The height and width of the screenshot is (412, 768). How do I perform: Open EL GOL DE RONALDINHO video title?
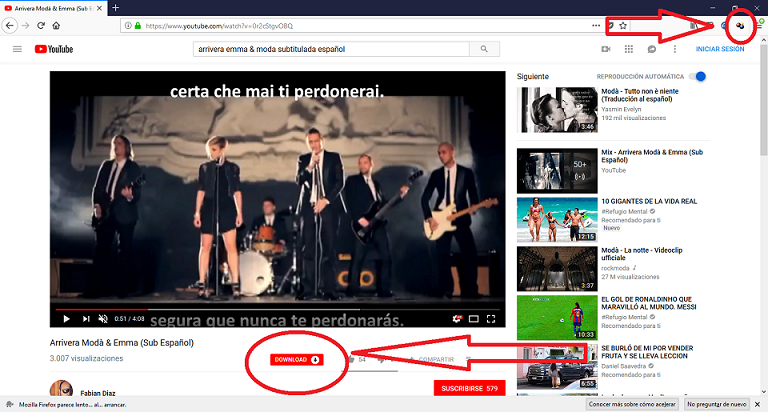[x=648, y=303]
